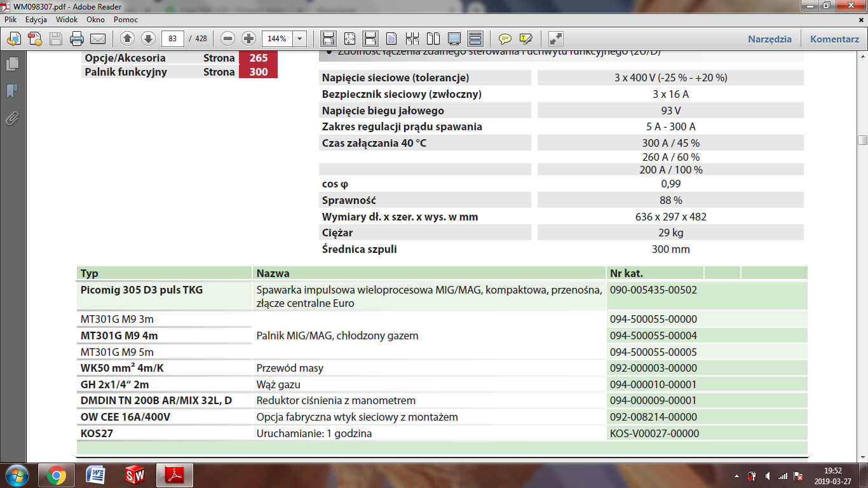Select the highlight text tool
The height and width of the screenshot is (488, 868).
pyautogui.click(x=526, y=39)
